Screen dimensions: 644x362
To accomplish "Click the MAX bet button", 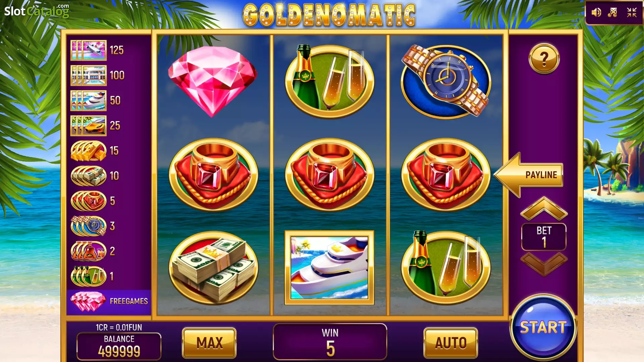I will pyautogui.click(x=209, y=343).
